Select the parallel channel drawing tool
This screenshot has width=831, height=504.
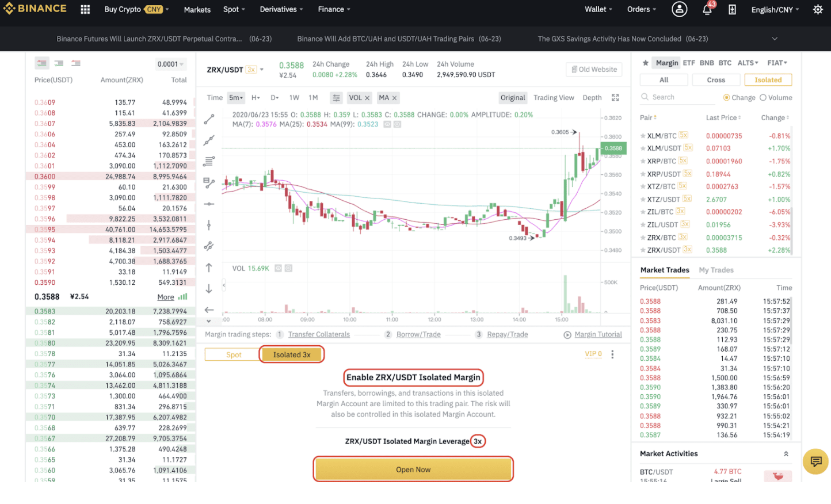pyautogui.click(x=209, y=246)
